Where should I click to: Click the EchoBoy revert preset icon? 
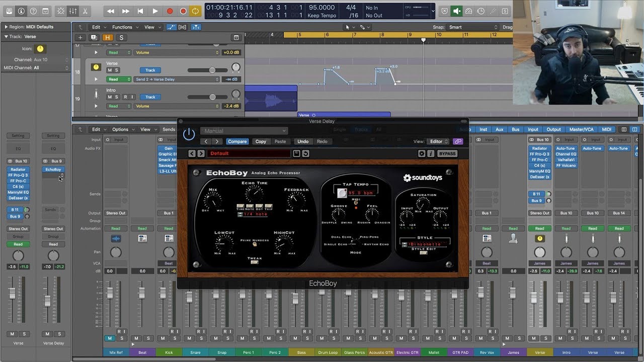(x=305, y=153)
